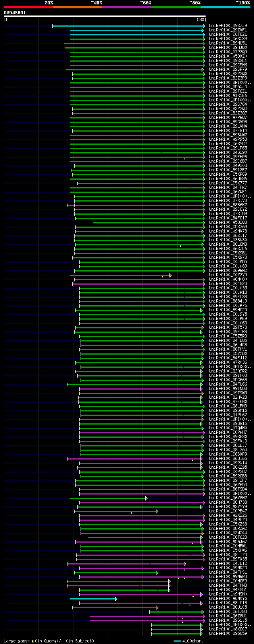Select the UniRef100_Q9FIK8 label
The image size is (254, 644).
228,332
